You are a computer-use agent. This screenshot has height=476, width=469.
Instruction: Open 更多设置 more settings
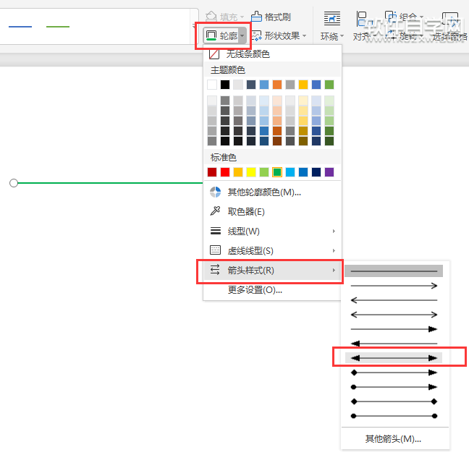point(254,290)
